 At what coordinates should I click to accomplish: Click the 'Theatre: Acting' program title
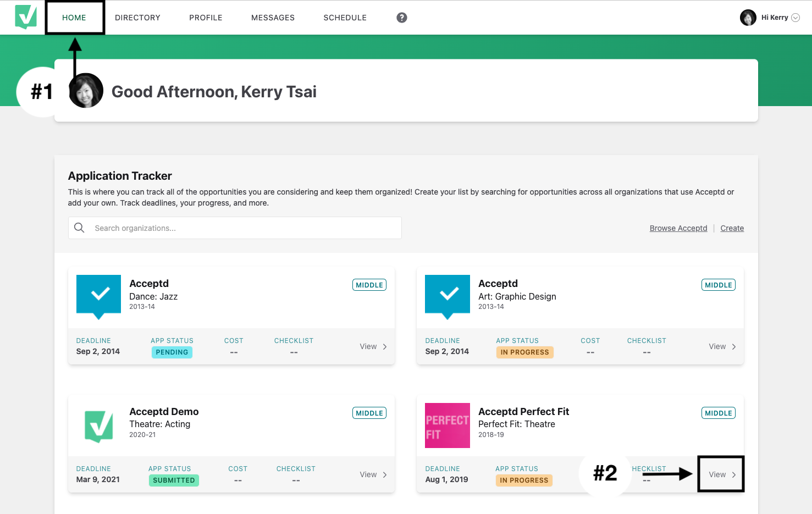(160, 424)
